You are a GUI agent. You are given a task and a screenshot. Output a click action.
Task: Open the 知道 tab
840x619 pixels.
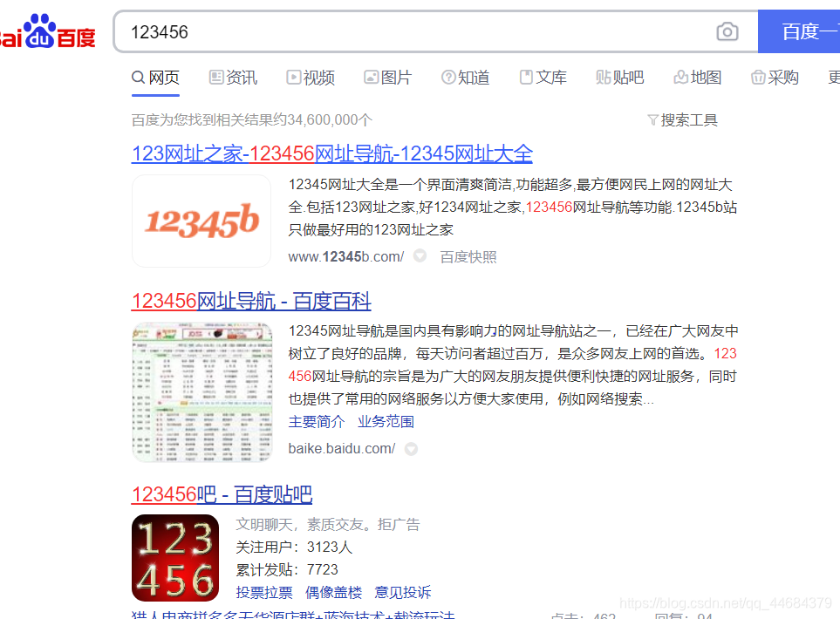point(466,78)
